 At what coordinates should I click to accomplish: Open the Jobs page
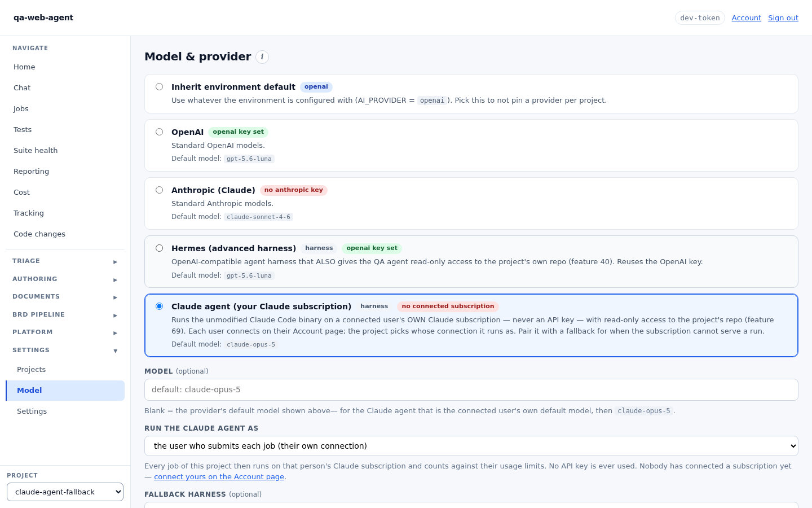tap(65, 109)
